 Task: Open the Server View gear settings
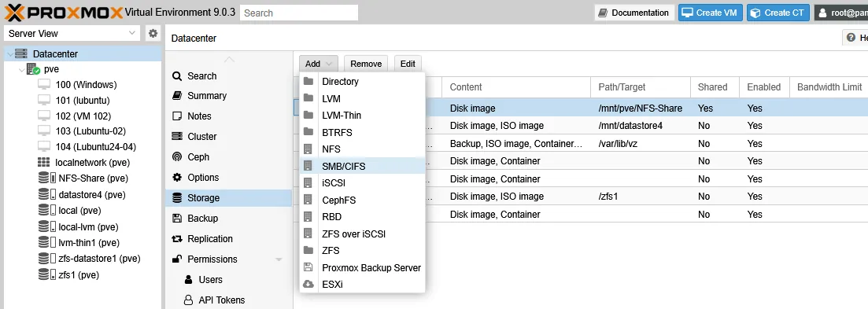click(153, 33)
